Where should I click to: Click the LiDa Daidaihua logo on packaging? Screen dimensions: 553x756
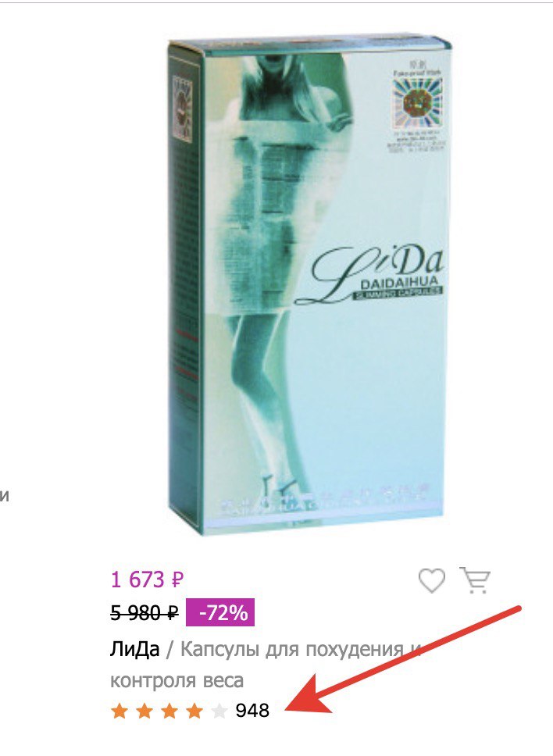click(375, 275)
